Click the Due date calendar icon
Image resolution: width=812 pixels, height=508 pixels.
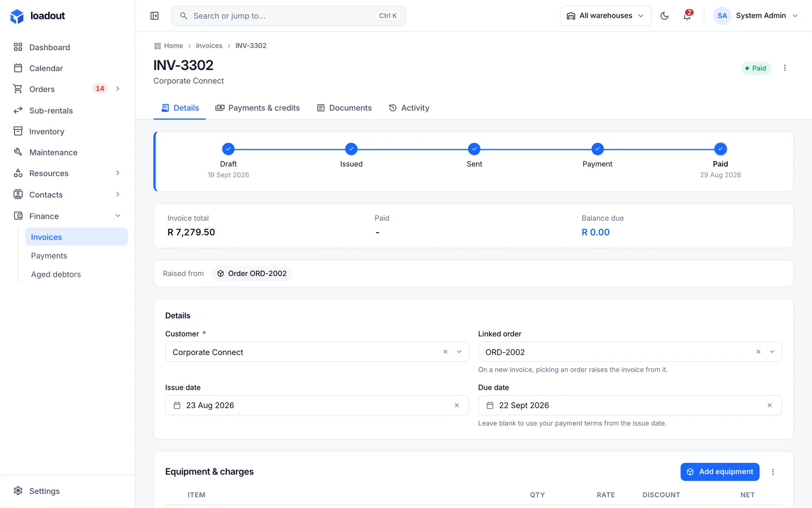tap(490, 405)
